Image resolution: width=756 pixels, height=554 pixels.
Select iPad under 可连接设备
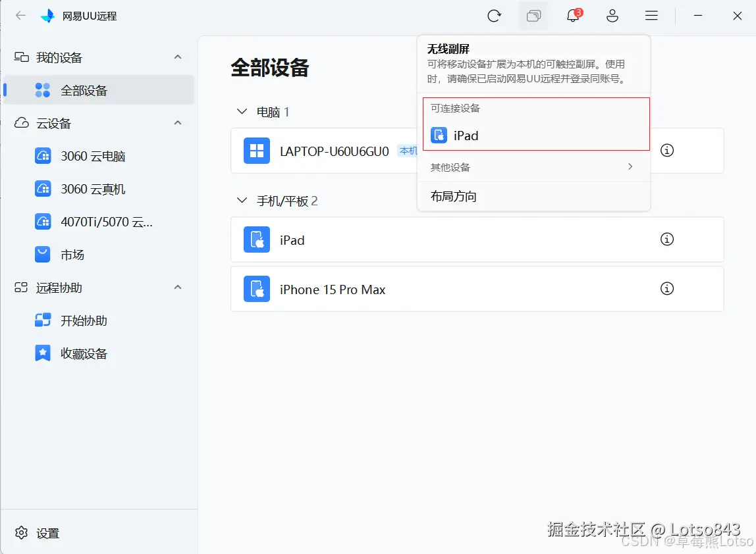point(466,136)
